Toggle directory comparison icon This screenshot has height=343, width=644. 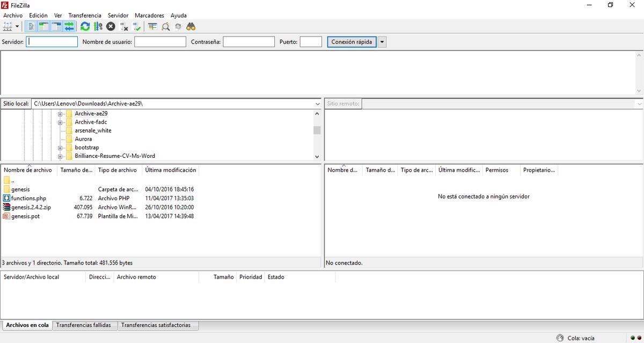(166, 26)
